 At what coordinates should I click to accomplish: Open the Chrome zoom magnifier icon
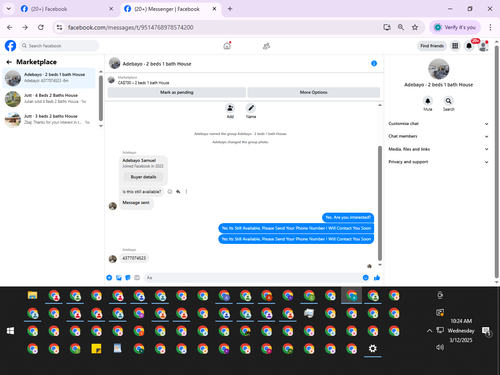click(x=401, y=27)
